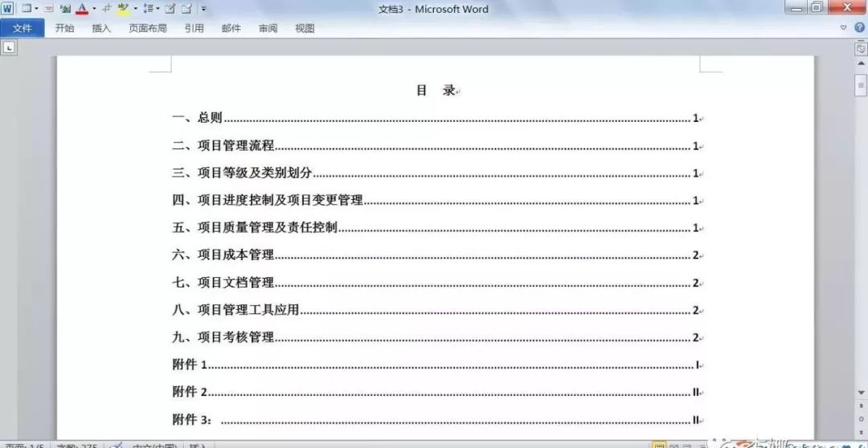Open the font color dropdown arrow
Screen dimensions: 868x448
pos(93,8)
